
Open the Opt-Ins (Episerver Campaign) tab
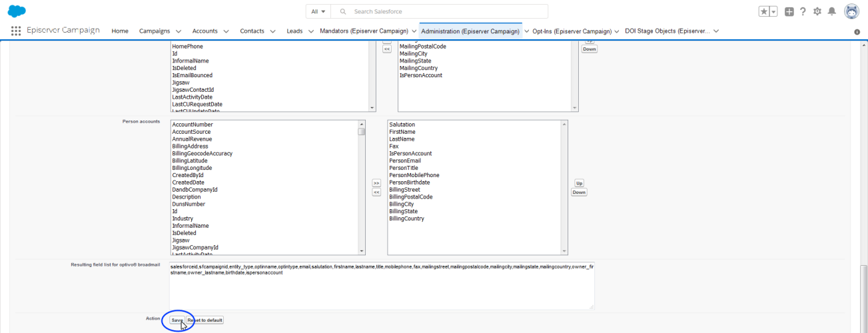(572, 31)
